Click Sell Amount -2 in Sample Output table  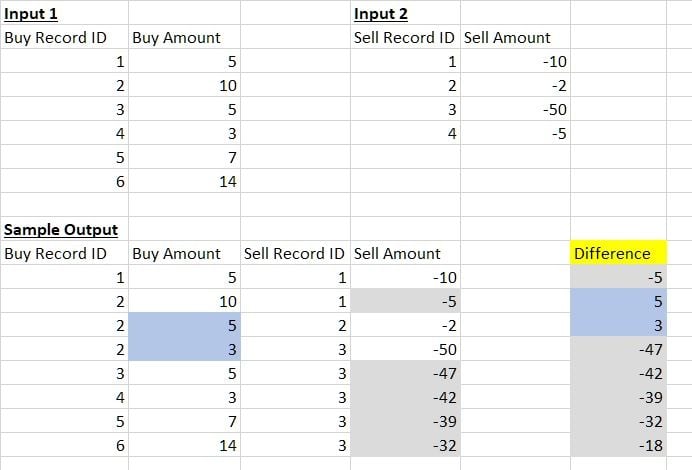[x=405, y=325]
